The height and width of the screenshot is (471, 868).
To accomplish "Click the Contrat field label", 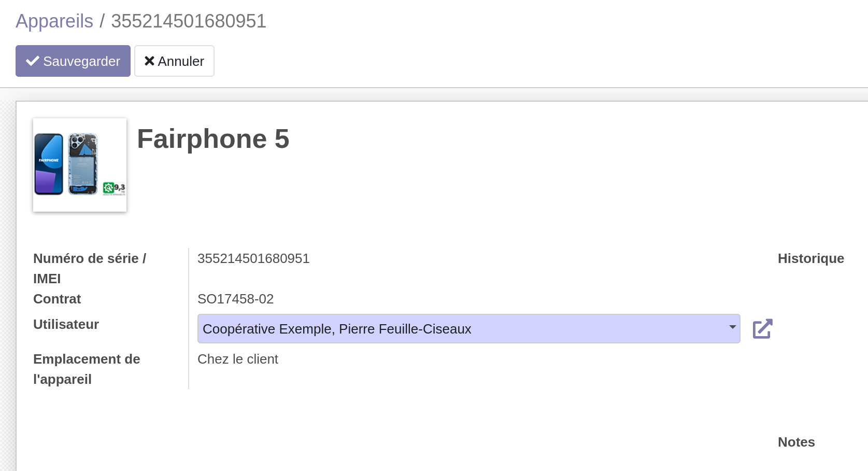I will [57, 299].
